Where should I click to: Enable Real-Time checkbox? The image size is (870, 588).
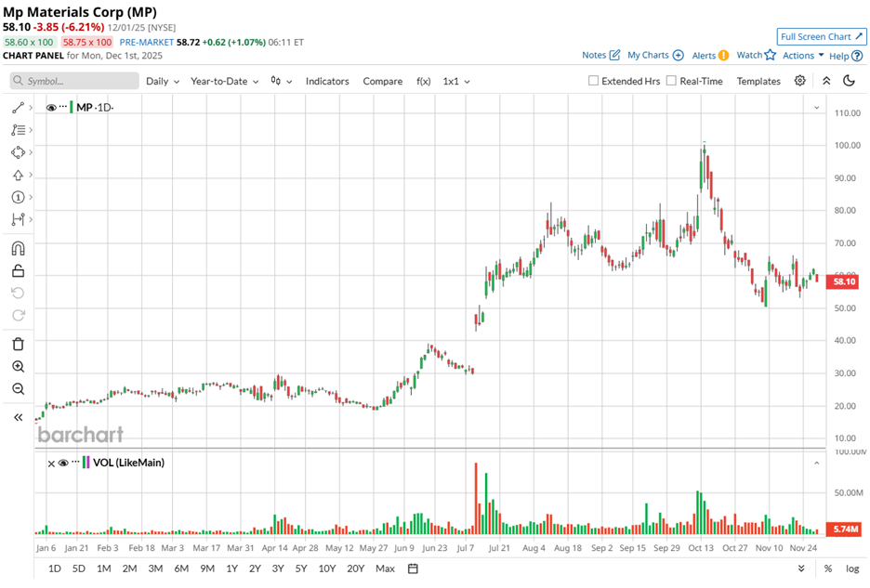click(671, 81)
